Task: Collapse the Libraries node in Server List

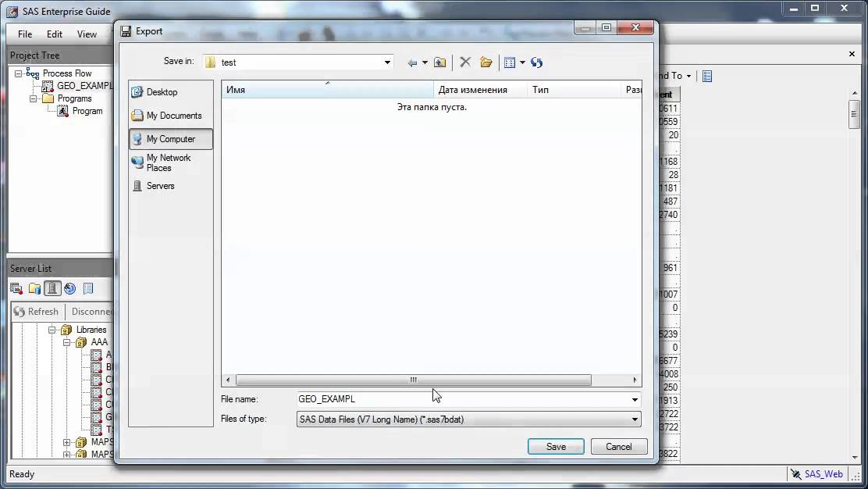Action: (52, 330)
